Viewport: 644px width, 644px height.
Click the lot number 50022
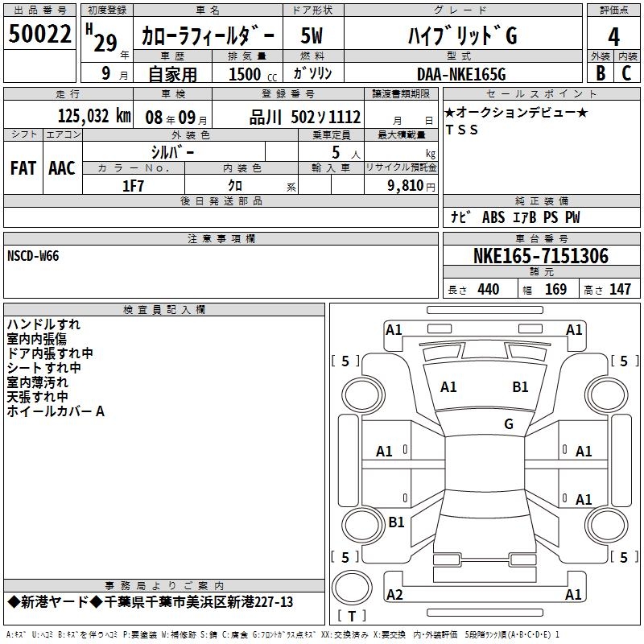(39, 34)
